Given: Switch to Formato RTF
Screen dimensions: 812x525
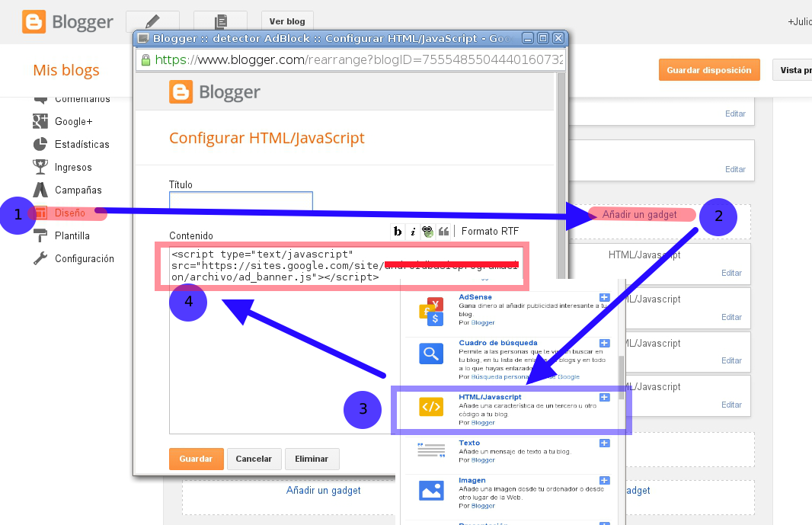Looking at the screenshot, I should 490,231.
